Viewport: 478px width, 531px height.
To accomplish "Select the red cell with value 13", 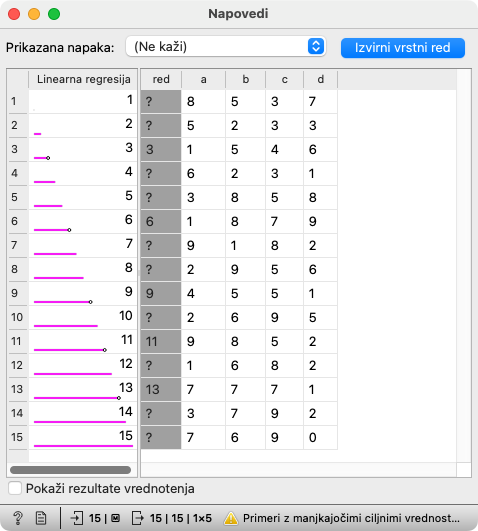I will tap(161, 389).
